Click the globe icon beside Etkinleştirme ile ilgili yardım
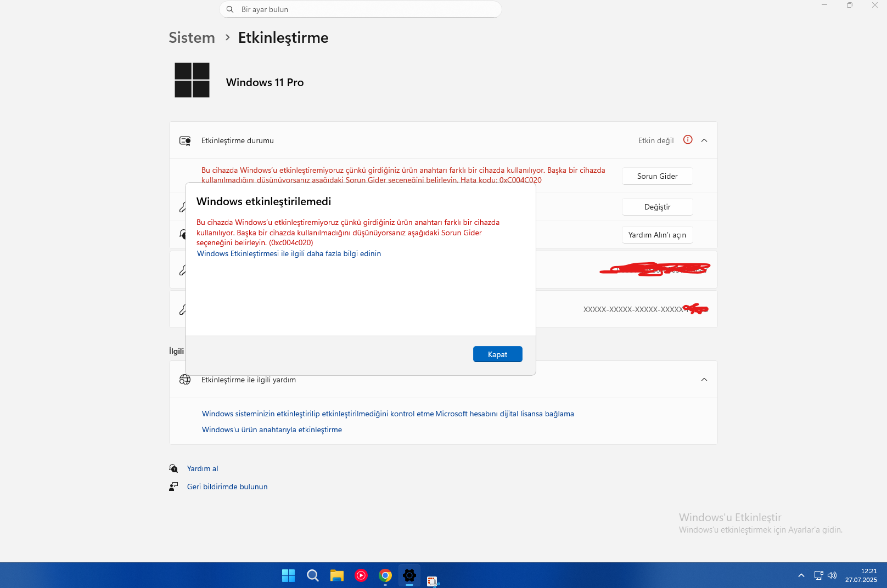The width and height of the screenshot is (887, 588). pos(185,380)
